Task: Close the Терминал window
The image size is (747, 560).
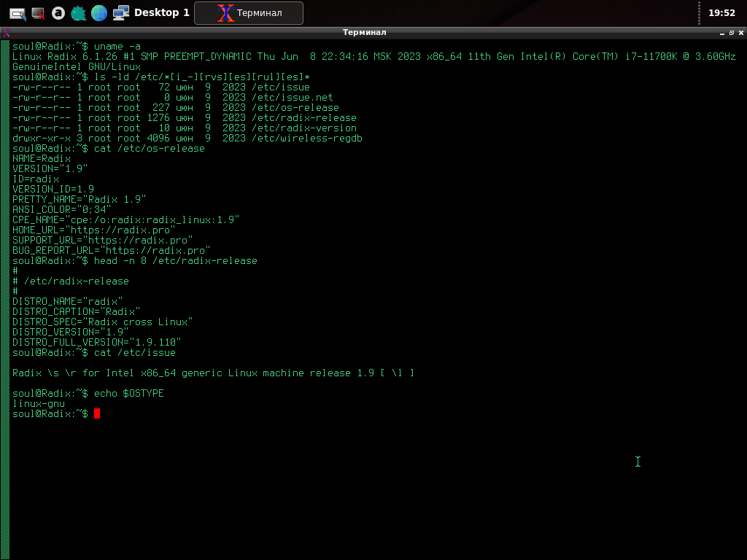Action: (741, 33)
